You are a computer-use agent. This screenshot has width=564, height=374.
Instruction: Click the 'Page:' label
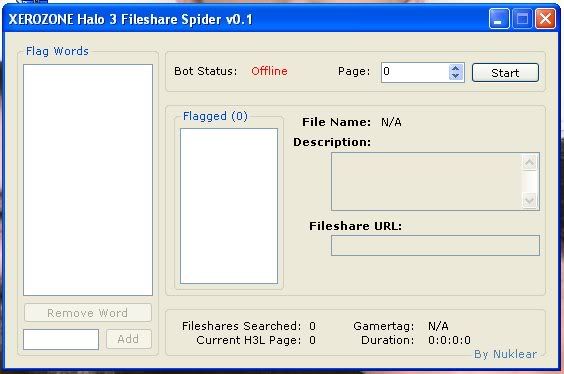pos(354,71)
